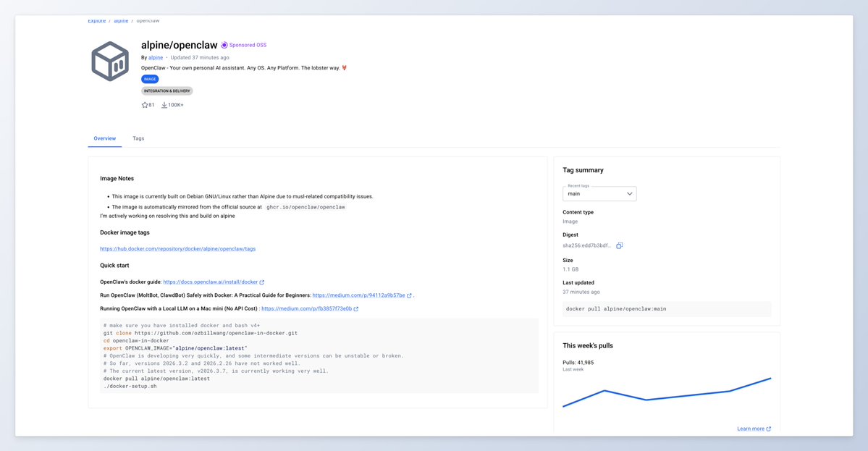This screenshot has width=868, height=451.
Task: Click the alpine/openclaw repository cube logo
Action: click(x=110, y=62)
